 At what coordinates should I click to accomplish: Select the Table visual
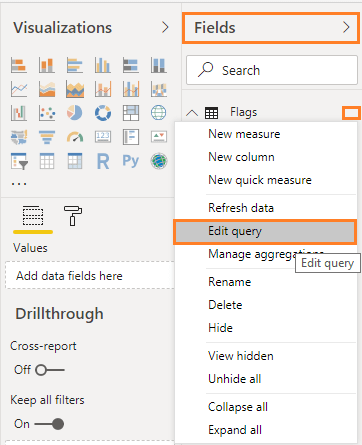pos(47,161)
